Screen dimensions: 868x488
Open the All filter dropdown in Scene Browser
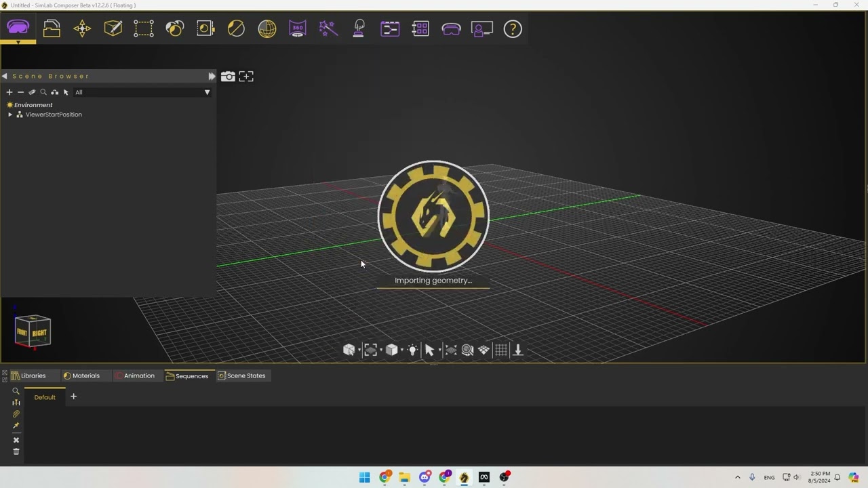point(142,92)
